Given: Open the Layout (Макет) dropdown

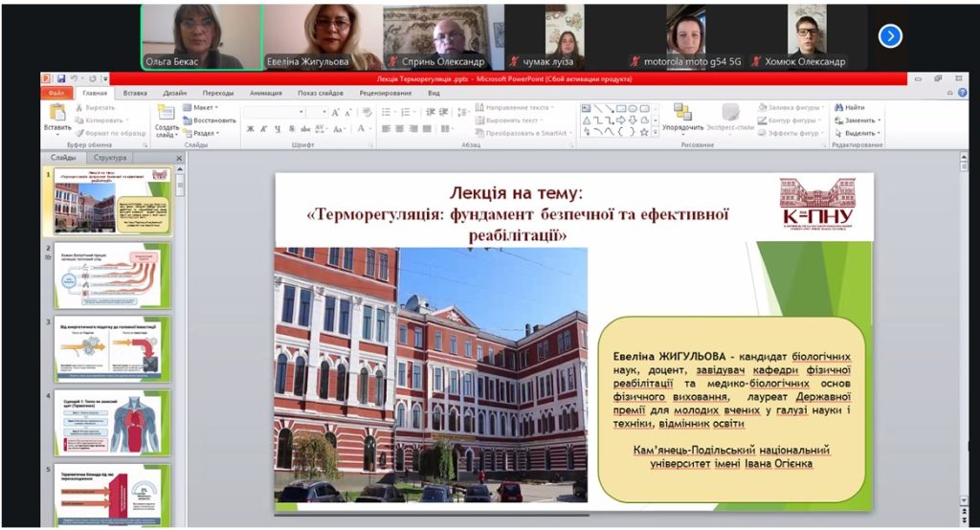Looking at the screenshot, I should point(203,107).
